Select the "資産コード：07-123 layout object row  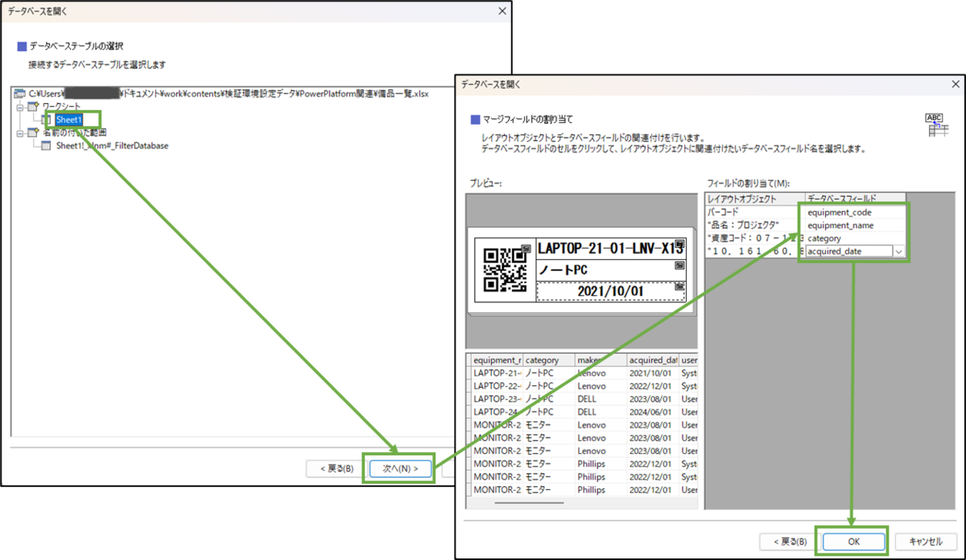click(x=754, y=238)
